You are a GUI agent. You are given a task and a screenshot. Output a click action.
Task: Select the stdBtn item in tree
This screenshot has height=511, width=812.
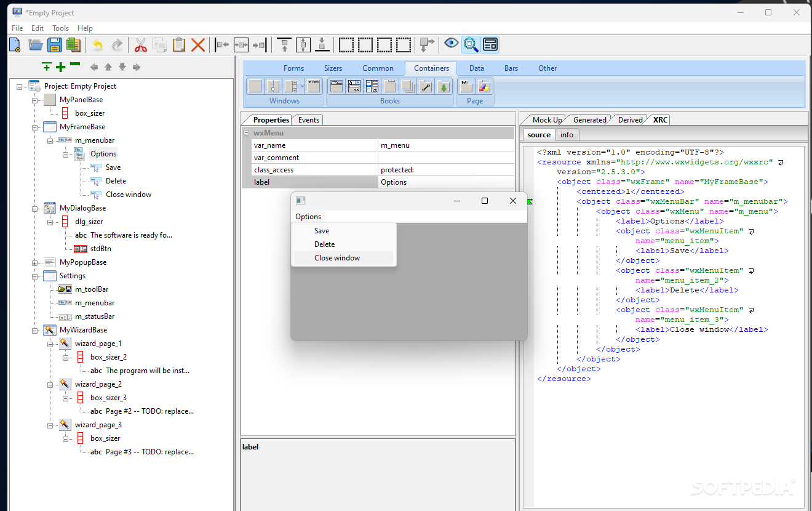click(x=100, y=249)
